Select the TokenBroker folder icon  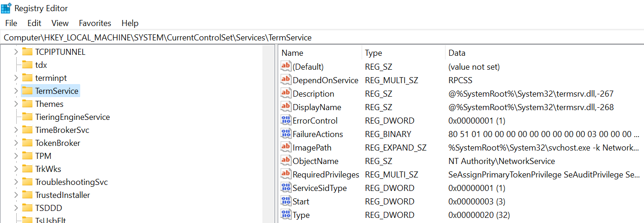click(27, 143)
